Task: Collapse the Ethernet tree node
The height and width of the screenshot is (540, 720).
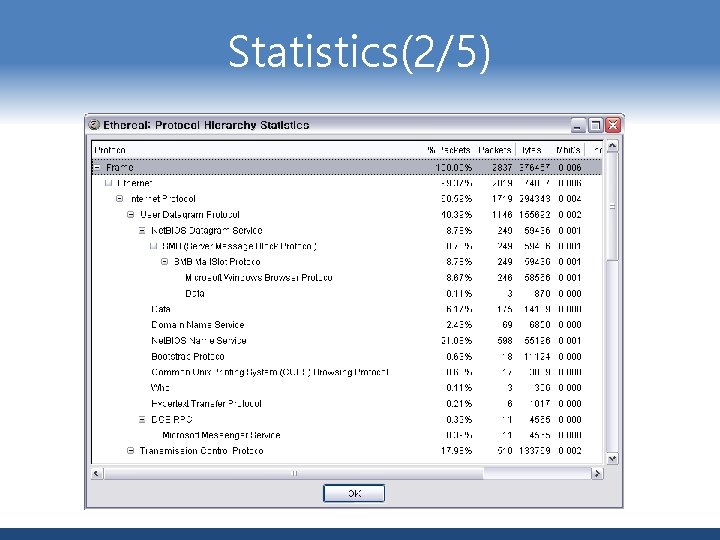Action: pyautogui.click(x=108, y=183)
